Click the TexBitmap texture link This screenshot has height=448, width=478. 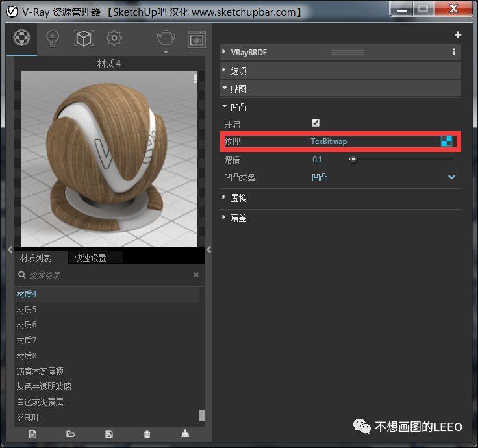click(x=329, y=142)
